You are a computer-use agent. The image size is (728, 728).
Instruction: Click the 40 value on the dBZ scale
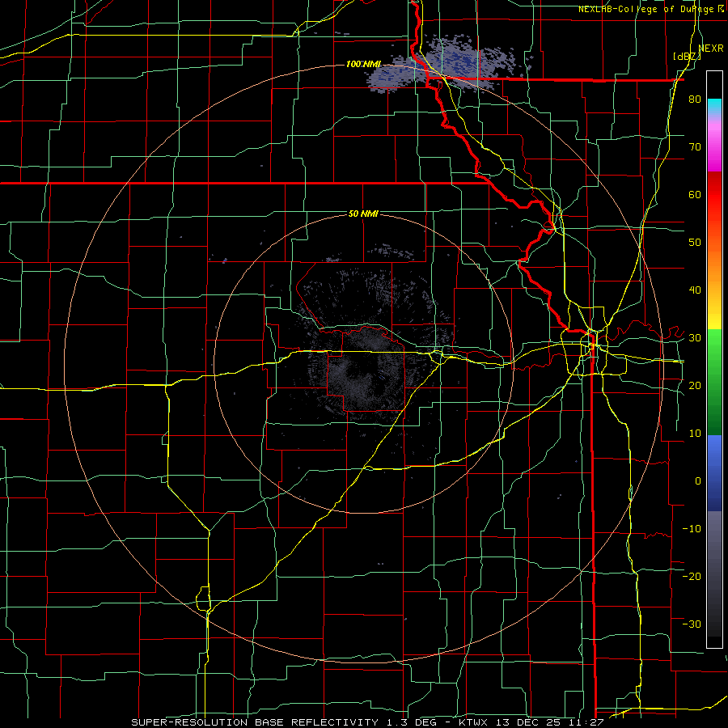[x=695, y=290]
